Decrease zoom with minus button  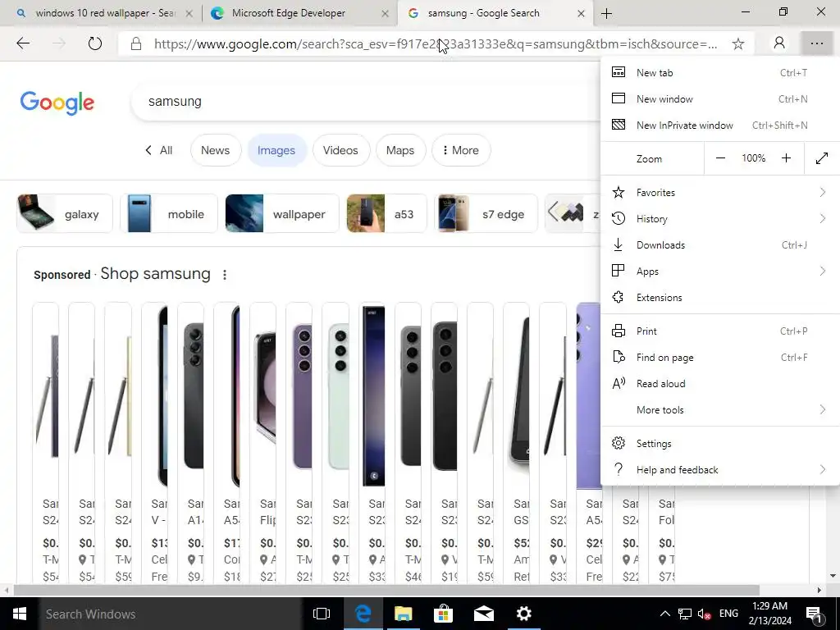click(x=720, y=158)
